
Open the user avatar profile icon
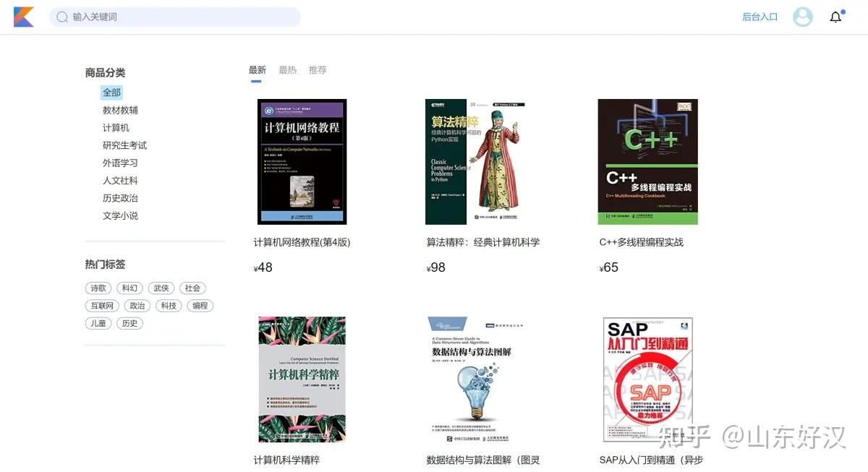[802, 16]
